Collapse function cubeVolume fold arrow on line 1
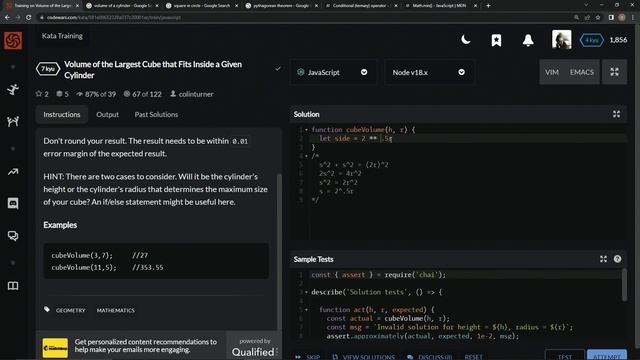The height and width of the screenshot is (360, 640). coord(307,130)
